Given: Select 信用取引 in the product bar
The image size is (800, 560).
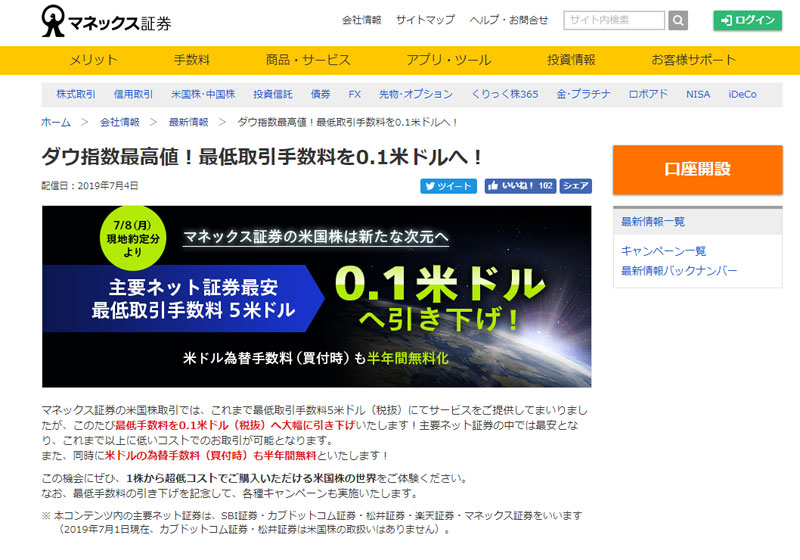Looking at the screenshot, I should (133, 94).
